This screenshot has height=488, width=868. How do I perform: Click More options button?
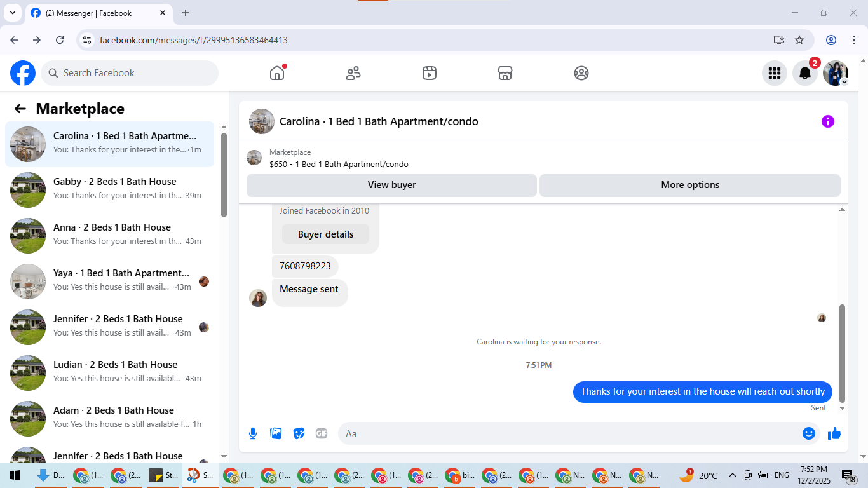click(690, 185)
